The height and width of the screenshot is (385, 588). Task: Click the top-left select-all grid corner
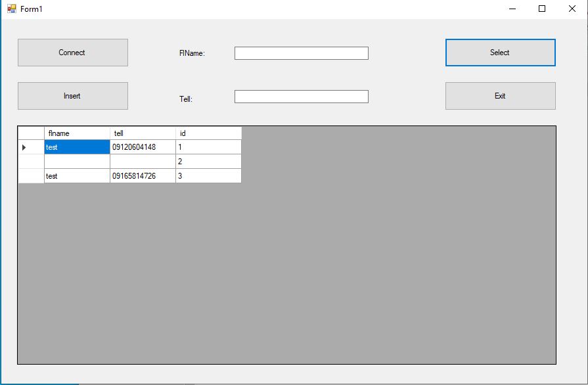[x=31, y=133]
